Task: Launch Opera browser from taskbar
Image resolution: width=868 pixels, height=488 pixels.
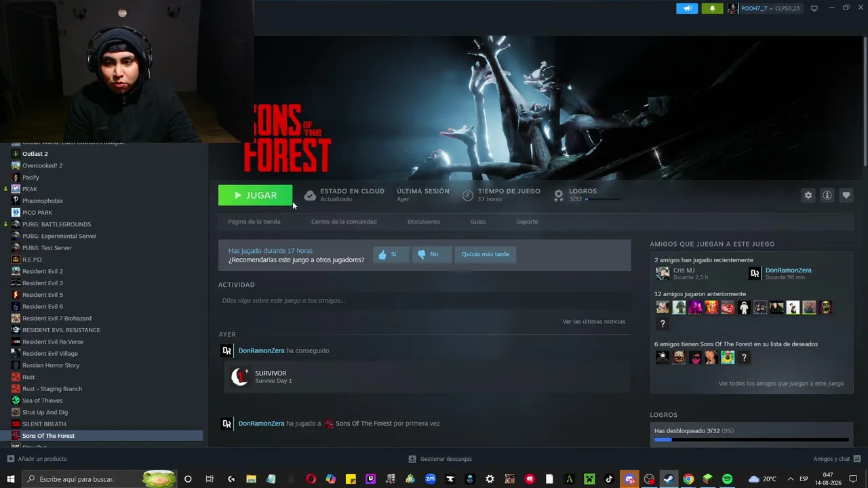Action: tap(311, 479)
